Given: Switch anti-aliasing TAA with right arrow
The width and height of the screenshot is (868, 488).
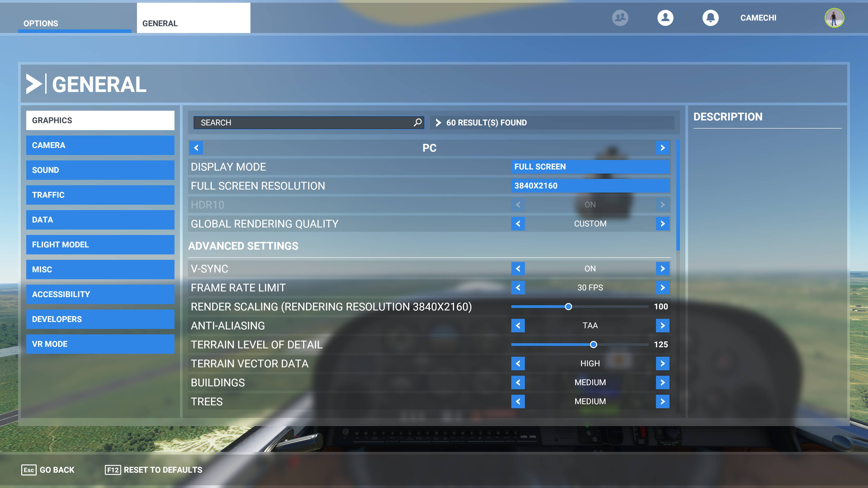Looking at the screenshot, I should pos(663,326).
